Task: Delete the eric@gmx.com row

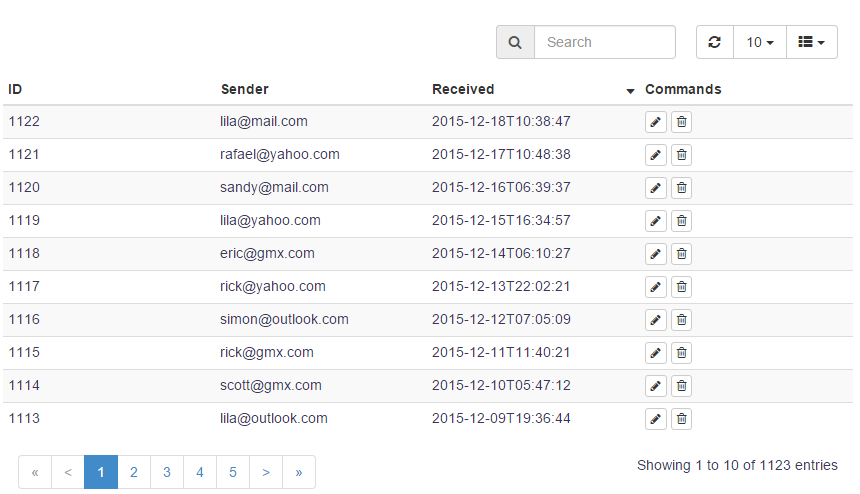Action: (682, 254)
